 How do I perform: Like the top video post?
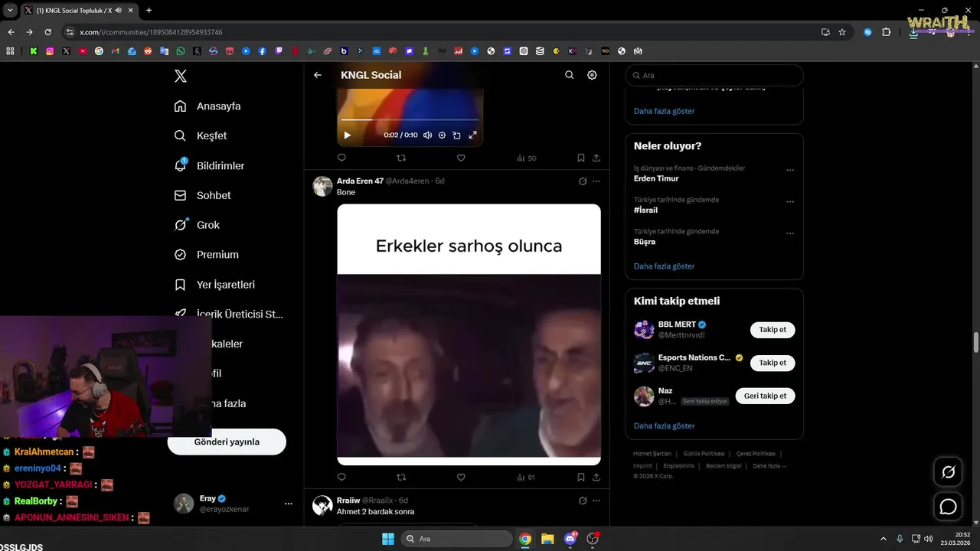(x=461, y=158)
